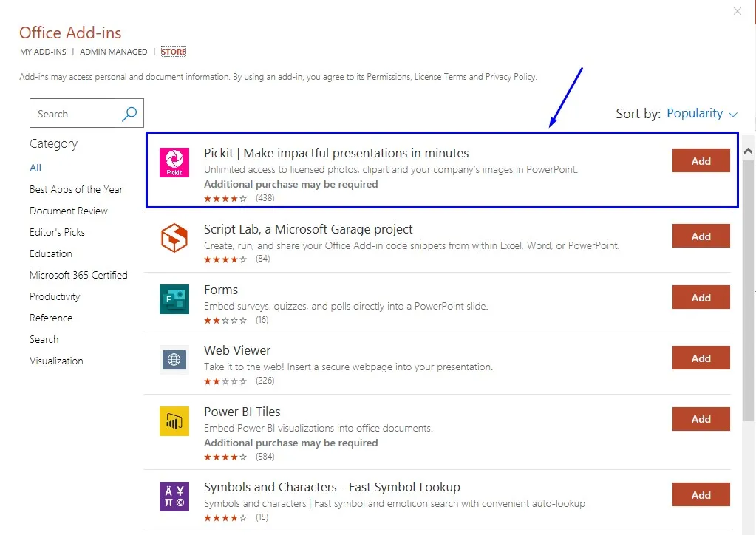The height and width of the screenshot is (535, 756).
Task: Add the Power BI Tiles add-in
Action: pyautogui.click(x=701, y=419)
